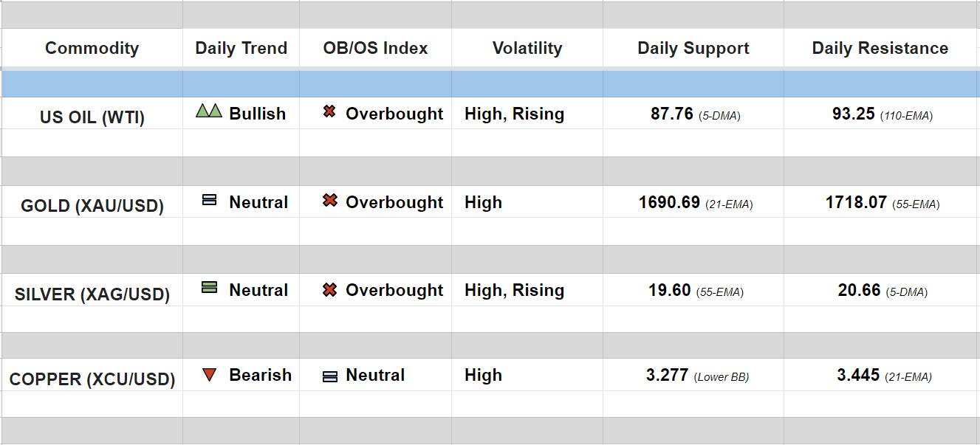
Task: Select the Daily Trend header cell
Action: click(x=241, y=48)
